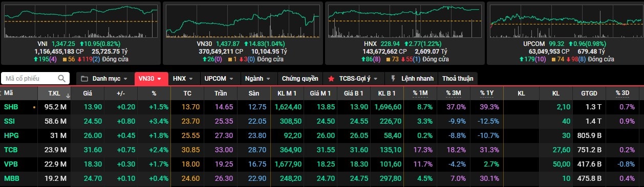Sort by the Giá column header
644x187 pixels.
(88, 93)
